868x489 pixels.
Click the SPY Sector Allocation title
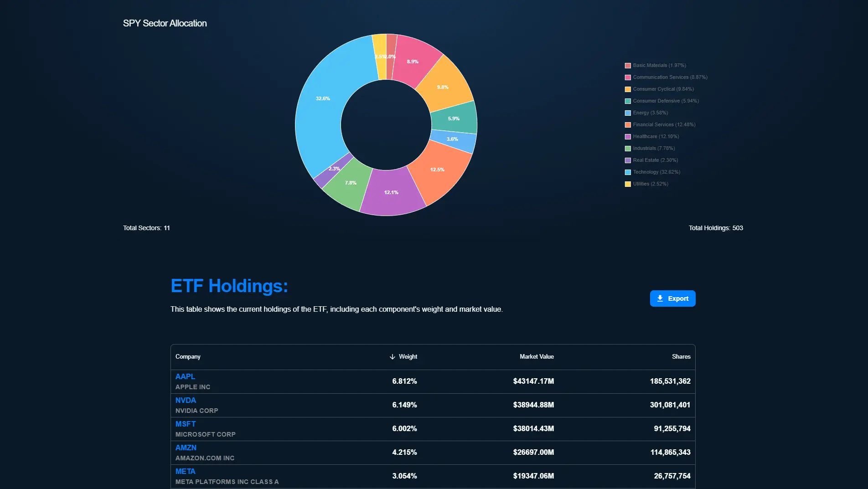(x=165, y=23)
